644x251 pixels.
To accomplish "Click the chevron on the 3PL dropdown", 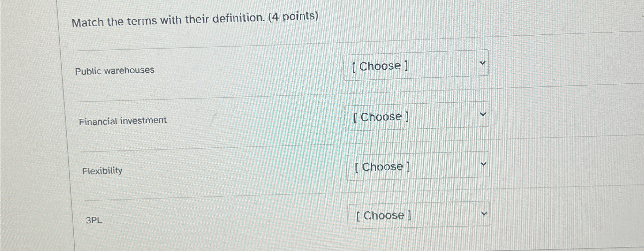I will click(484, 213).
